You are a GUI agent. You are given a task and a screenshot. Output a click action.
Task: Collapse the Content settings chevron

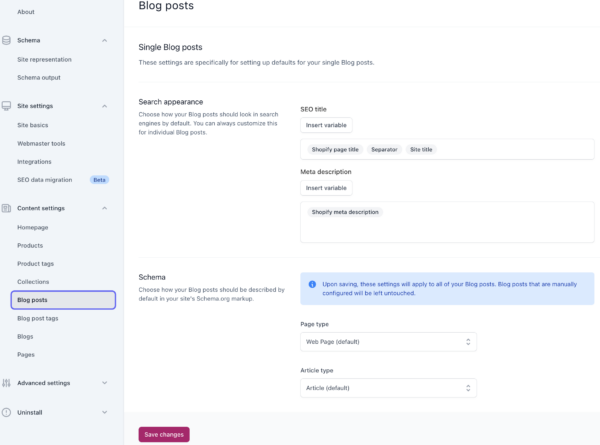[105, 208]
